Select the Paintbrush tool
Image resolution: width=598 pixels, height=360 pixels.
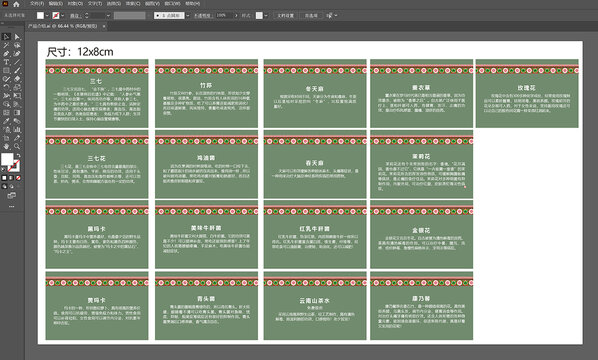click(x=17, y=70)
